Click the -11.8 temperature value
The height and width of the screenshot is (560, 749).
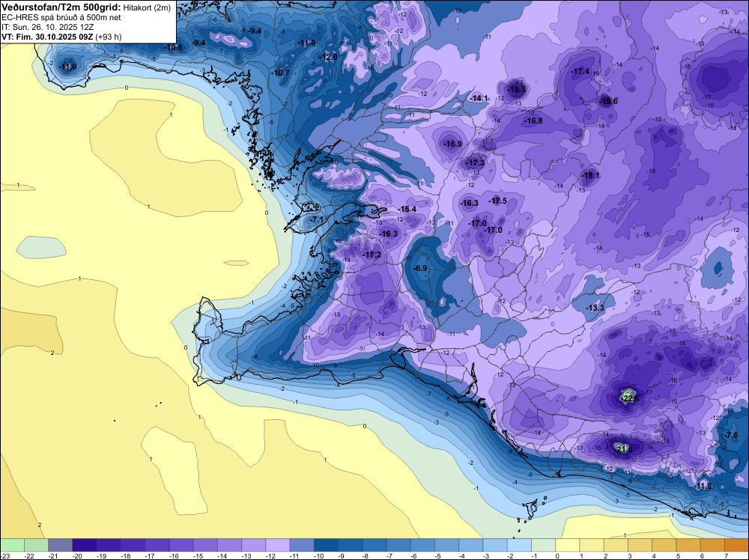click(x=703, y=486)
